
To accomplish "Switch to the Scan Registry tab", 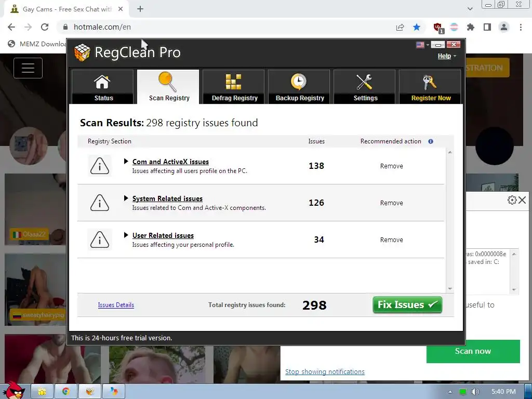I will (168, 87).
